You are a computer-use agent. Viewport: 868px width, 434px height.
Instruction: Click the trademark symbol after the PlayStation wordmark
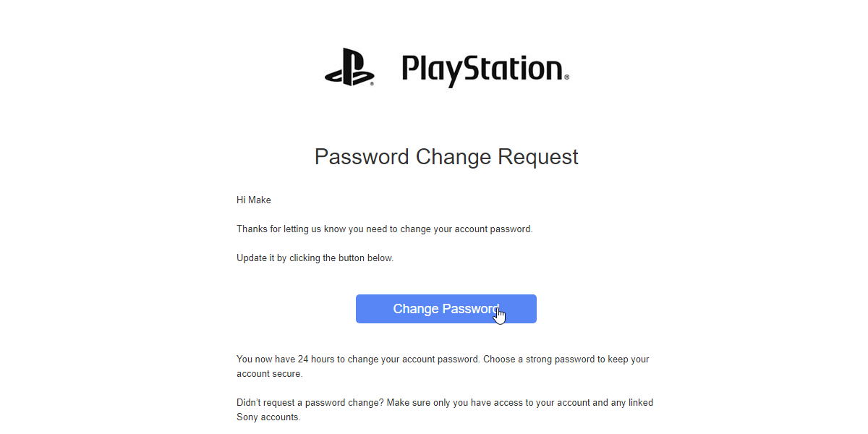pyautogui.click(x=567, y=77)
